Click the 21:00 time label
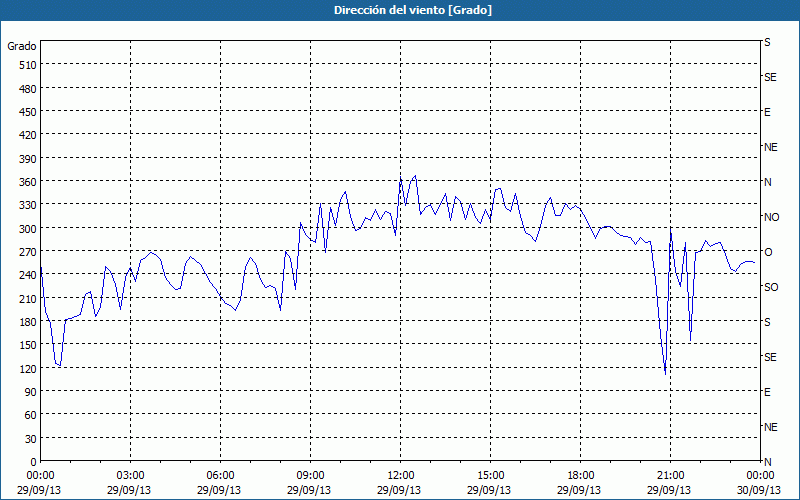Screen dimensions: 800x500 [x=670, y=476]
